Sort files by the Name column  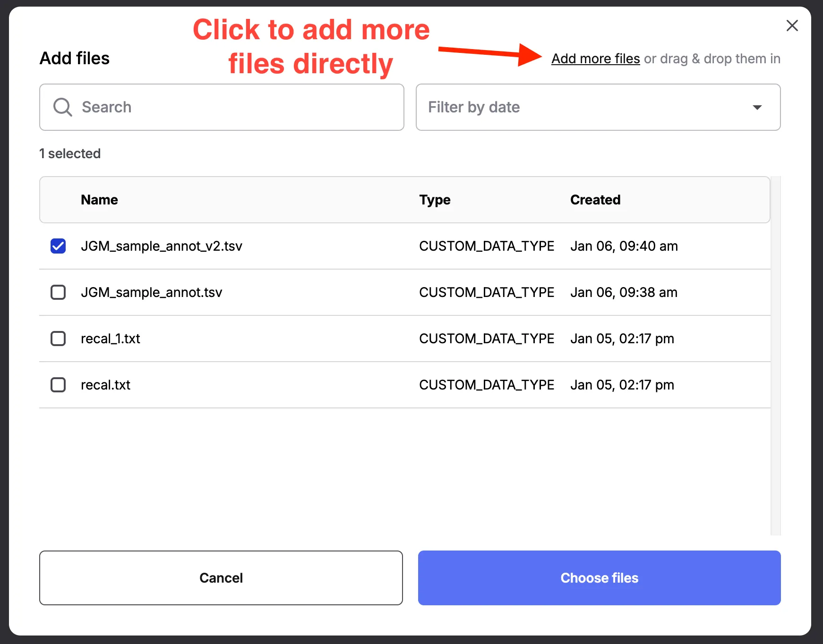99,200
